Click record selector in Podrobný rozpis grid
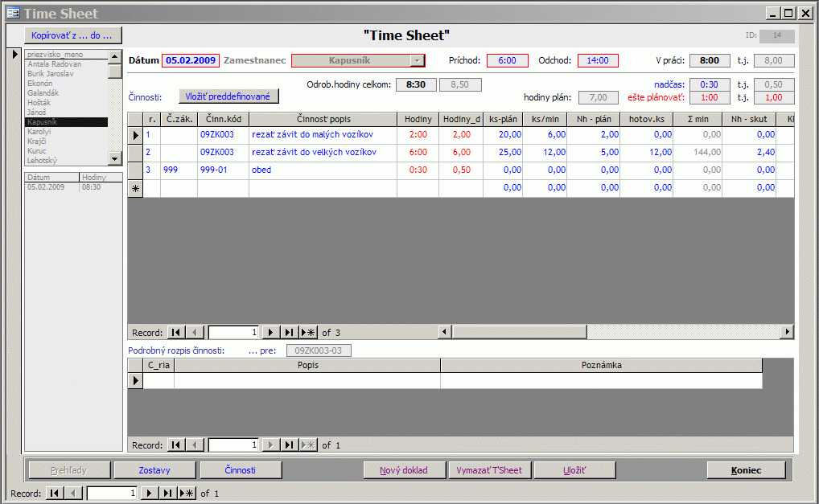This screenshot has height=504, width=819. pos(135,380)
